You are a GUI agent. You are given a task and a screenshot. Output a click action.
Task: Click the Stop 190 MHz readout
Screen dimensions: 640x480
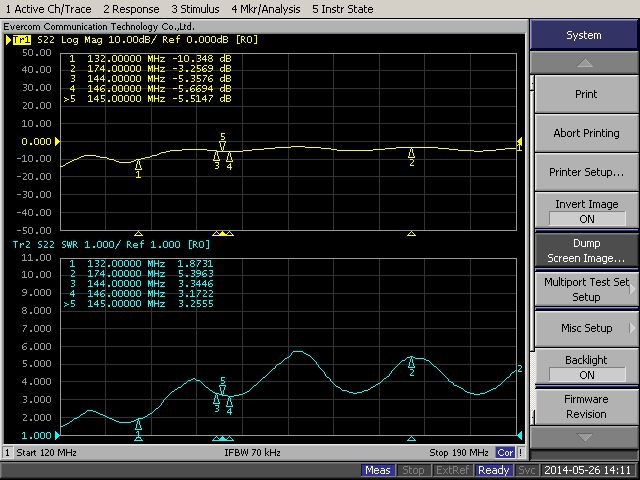459,453
